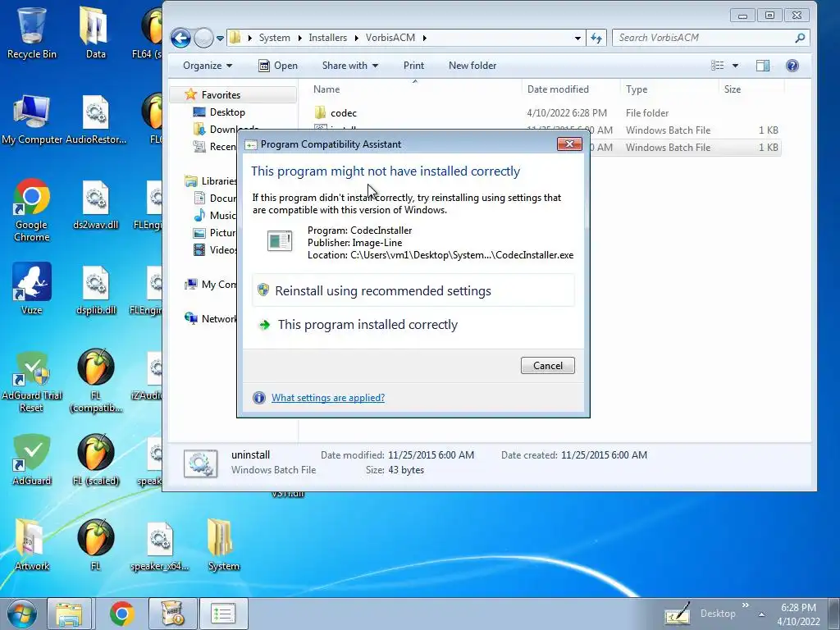Expand the breadcrumb arrow after VorbisACM
This screenshot has width=840, height=630.
424,38
